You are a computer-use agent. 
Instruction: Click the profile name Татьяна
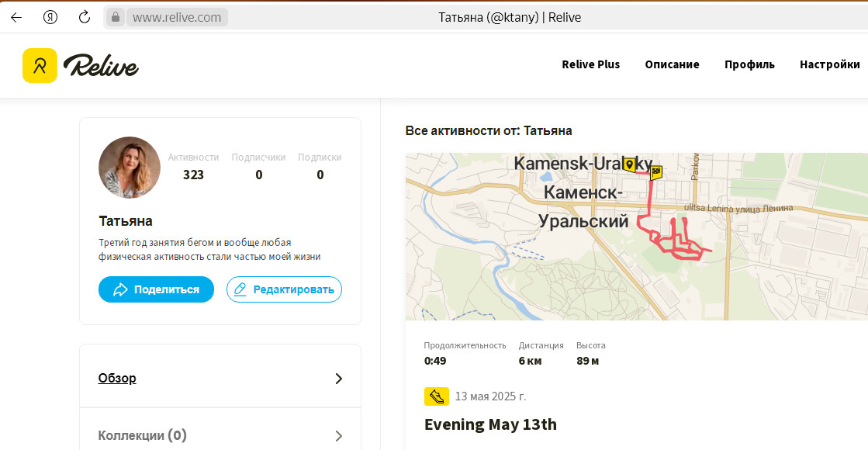[x=126, y=221]
